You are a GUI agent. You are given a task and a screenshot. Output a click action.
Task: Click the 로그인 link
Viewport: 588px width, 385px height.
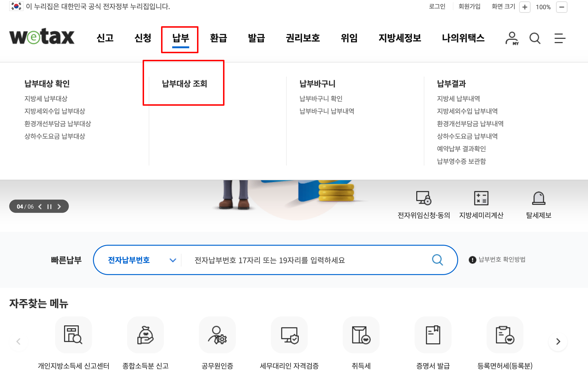coord(437,6)
